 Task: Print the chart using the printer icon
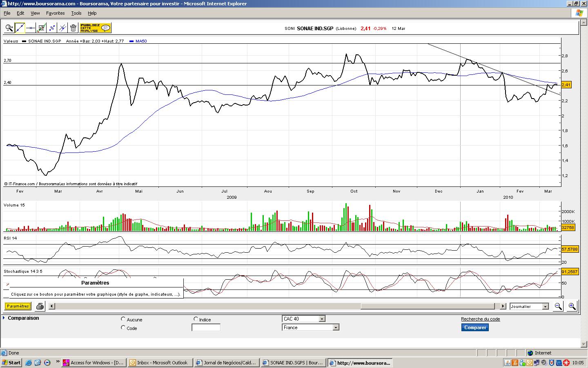pyautogui.click(x=40, y=306)
